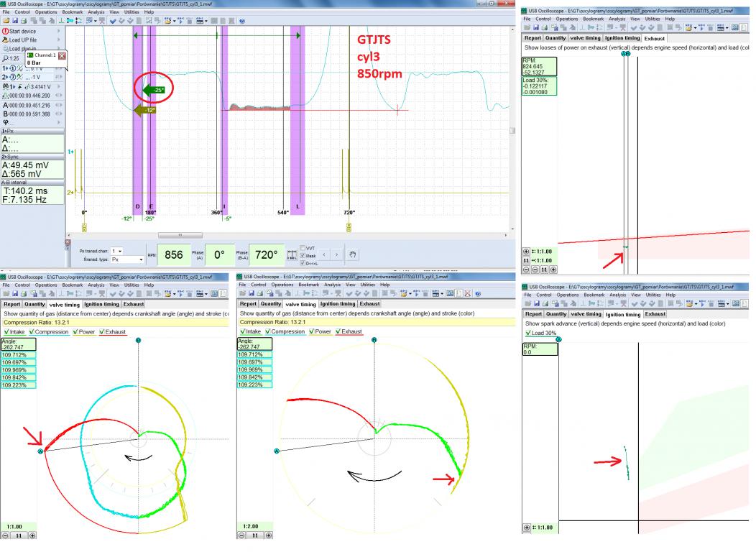Click the olive -12° arrow marker

tap(144, 111)
